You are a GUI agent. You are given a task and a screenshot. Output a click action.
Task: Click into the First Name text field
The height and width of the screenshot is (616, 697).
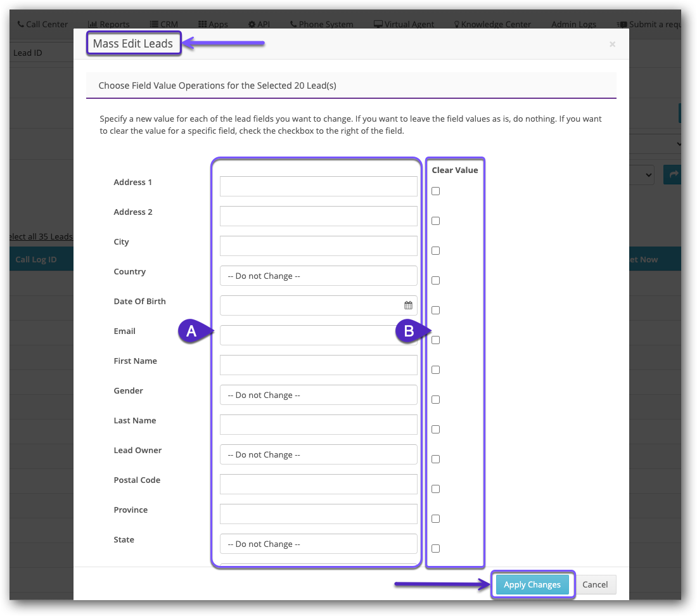(318, 366)
